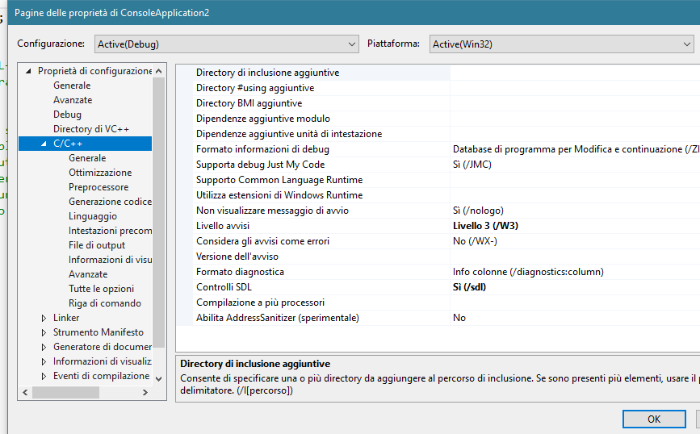Click Considera gli avvisi come errori
This screenshot has height=434, width=700.
pyautogui.click(x=262, y=241)
